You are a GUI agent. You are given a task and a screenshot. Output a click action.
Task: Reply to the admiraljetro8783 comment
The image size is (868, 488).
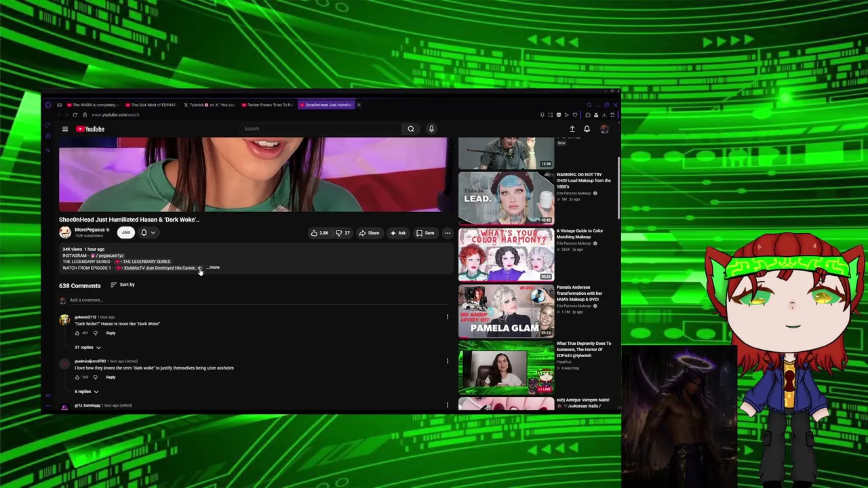111,378
